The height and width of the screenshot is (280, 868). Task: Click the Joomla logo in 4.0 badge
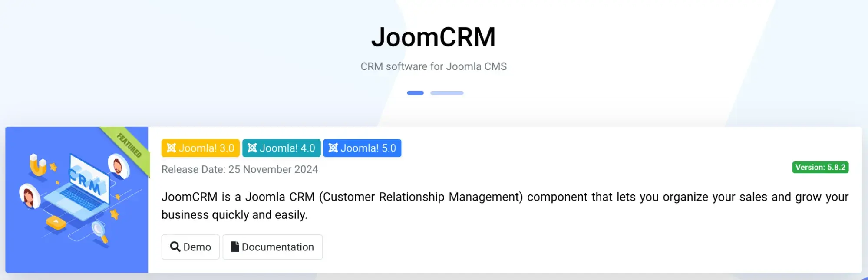pos(252,148)
